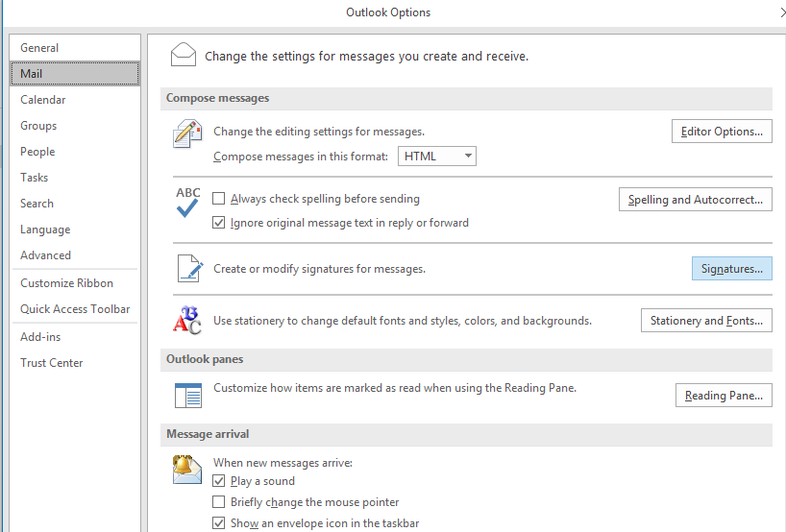
Task: Open Spelling and Autocorrect settings
Action: click(x=696, y=200)
